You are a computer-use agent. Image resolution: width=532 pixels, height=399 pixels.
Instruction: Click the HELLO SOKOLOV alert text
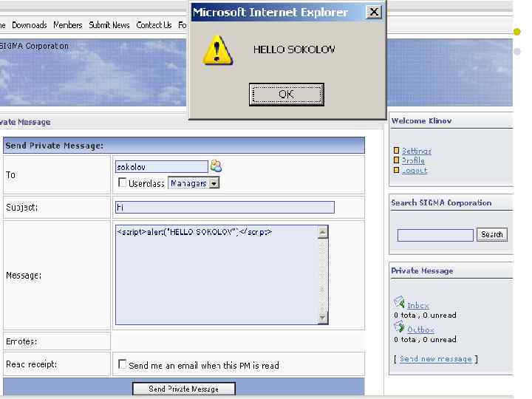pos(294,50)
